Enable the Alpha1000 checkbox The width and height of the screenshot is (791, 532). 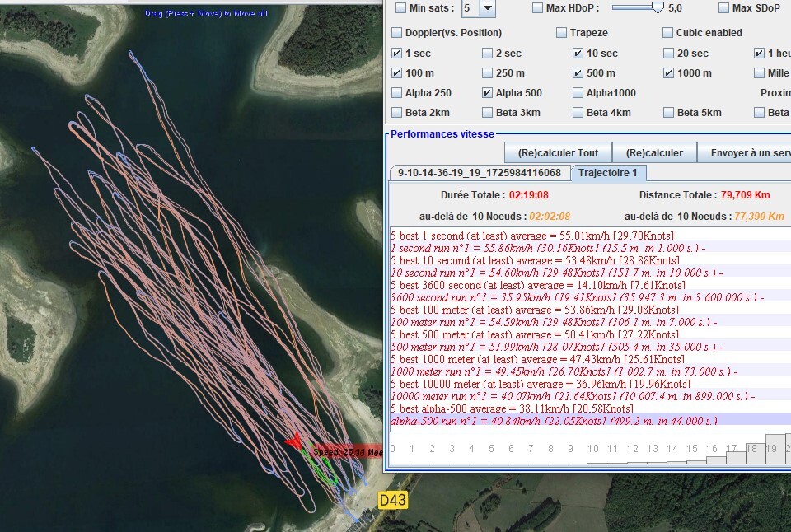(578, 93)
